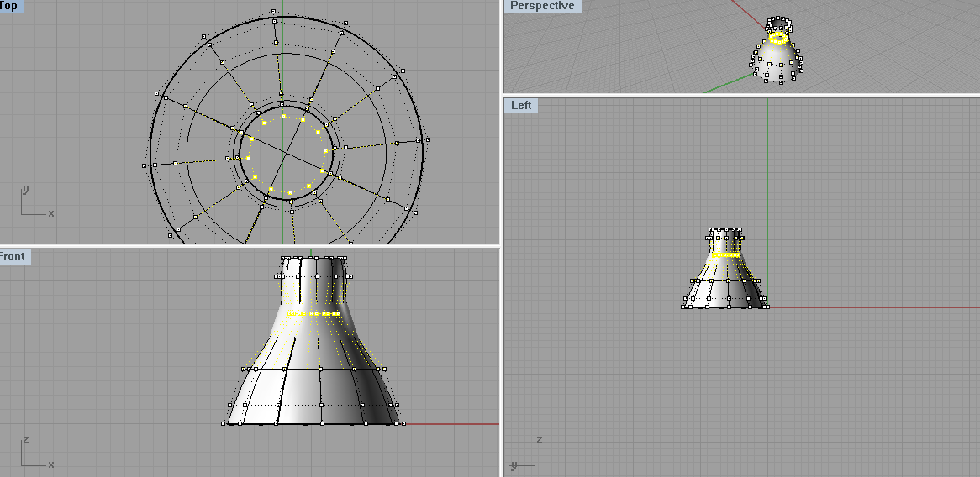Screen dimensions: 980x477
Task: Click the shaded lamp model in Front viewport
Action: click(313, 341)
